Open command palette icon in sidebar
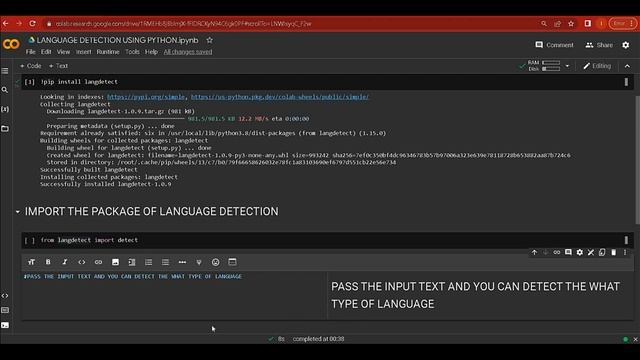The image size is (640, 360). point(5,310)
